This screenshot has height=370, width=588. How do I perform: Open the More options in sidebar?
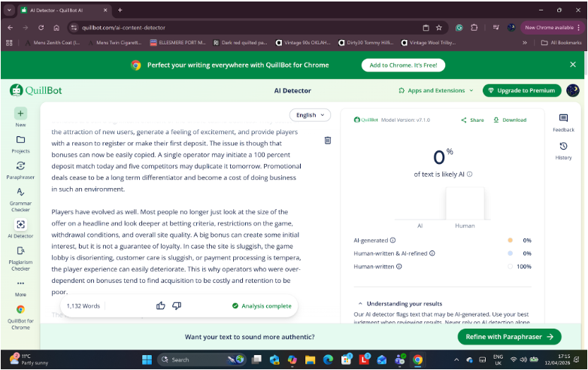pyautogui.click(x=20, y=284)
